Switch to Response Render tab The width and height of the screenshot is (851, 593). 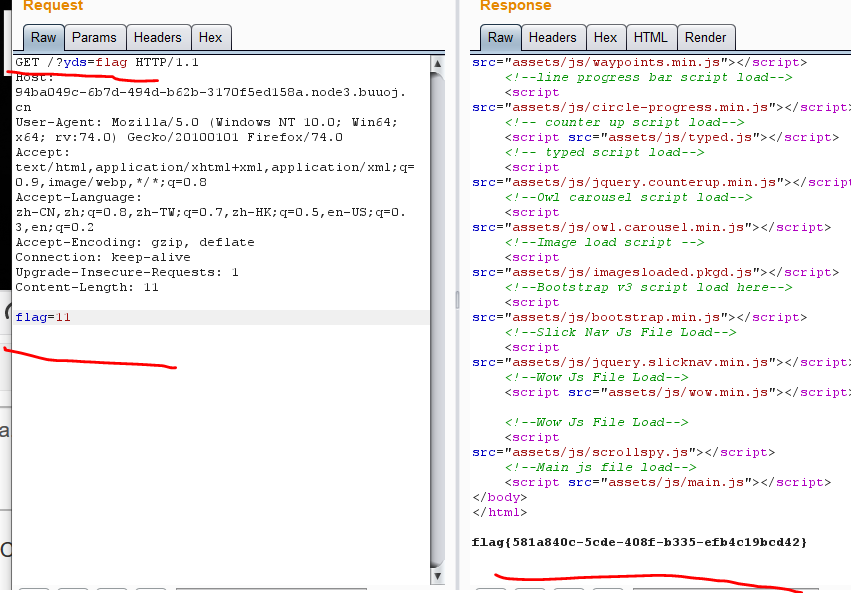tap(706, 37)
